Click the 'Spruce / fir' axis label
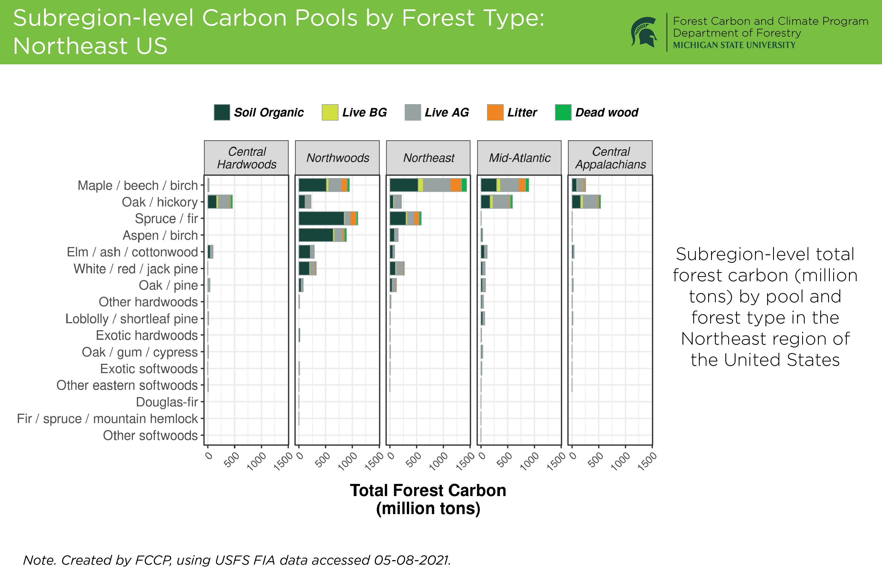Image resolution: width=882 pixels, height=588 pixels. (166, 219)
